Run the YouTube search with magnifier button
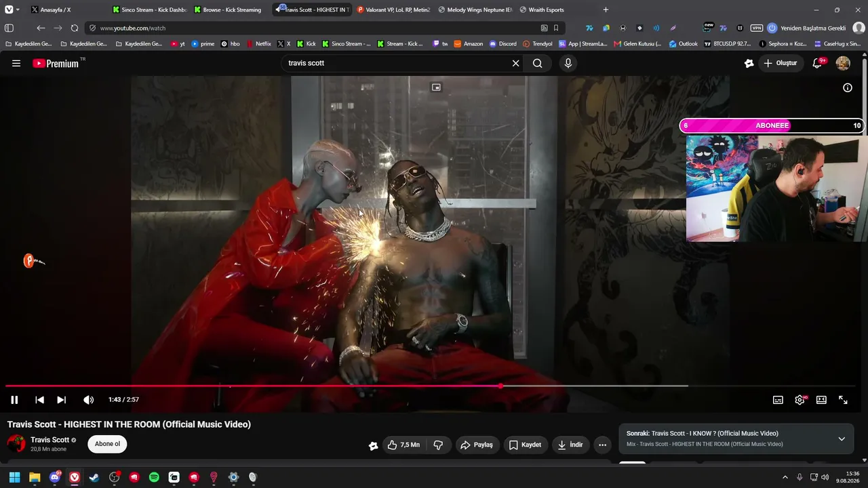This screenshot has width=868, height=488. click(x=537, y=63)
